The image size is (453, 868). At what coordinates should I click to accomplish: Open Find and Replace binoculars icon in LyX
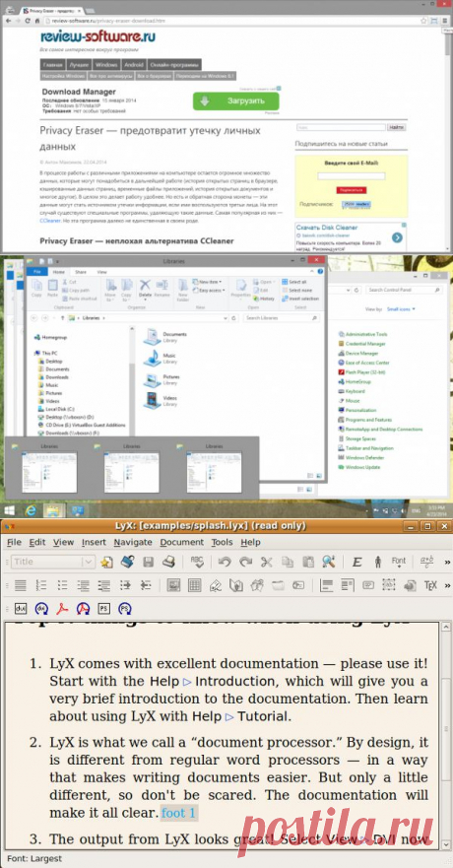coord(329,562)
